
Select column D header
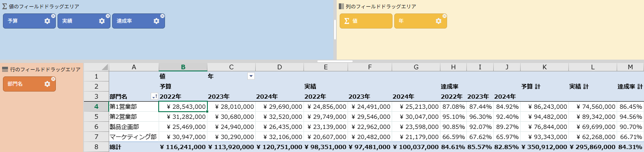(280, 67)
